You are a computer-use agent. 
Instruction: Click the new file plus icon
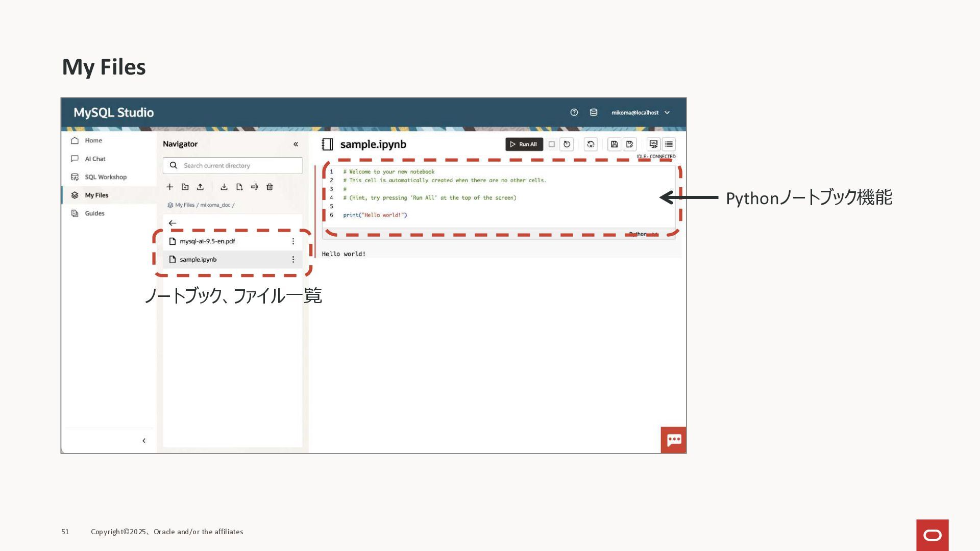(170, 187)
